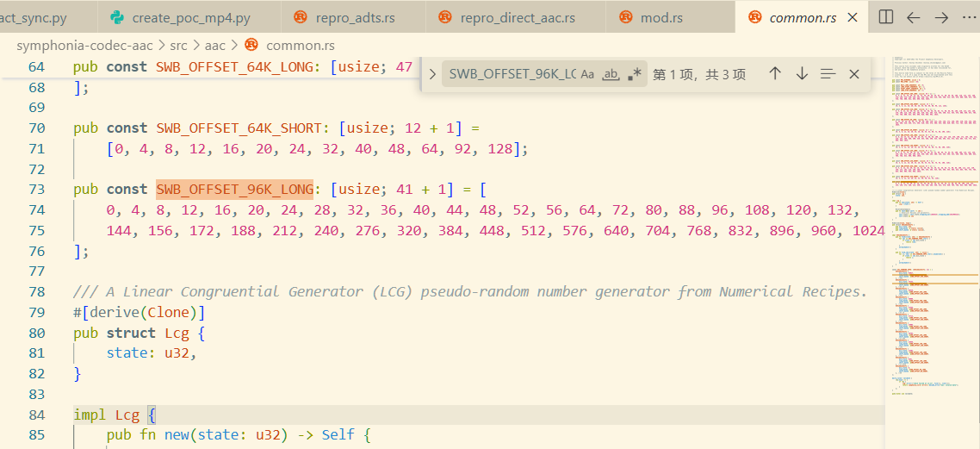Toggle regular expression search mode

point(635,74)
